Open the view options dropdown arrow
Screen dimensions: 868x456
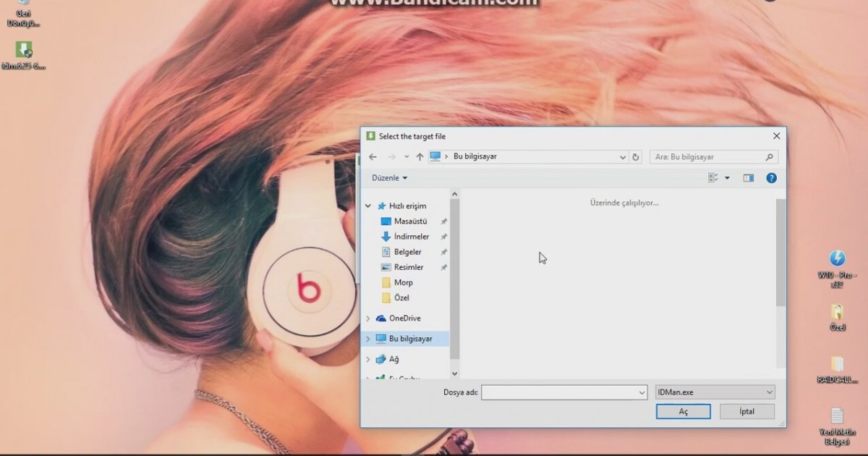[727, 178]
